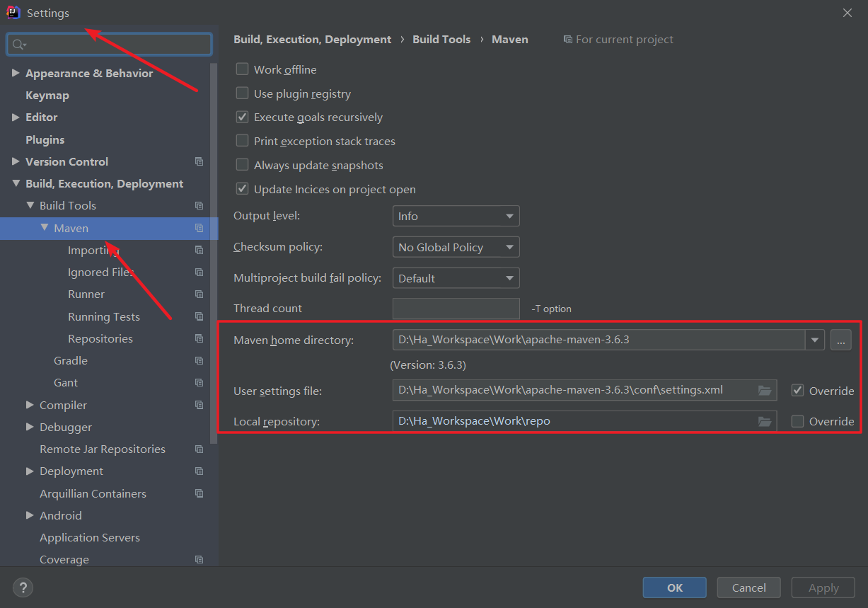Click the search magnifier icon in settings
The height and width of the screenshot is (608, 868).
(19, 45)
